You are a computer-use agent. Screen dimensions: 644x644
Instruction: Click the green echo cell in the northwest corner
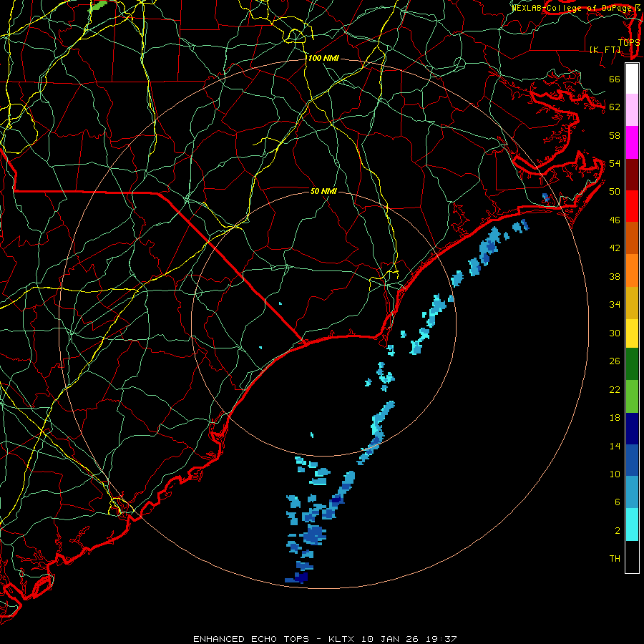(98, 5)
